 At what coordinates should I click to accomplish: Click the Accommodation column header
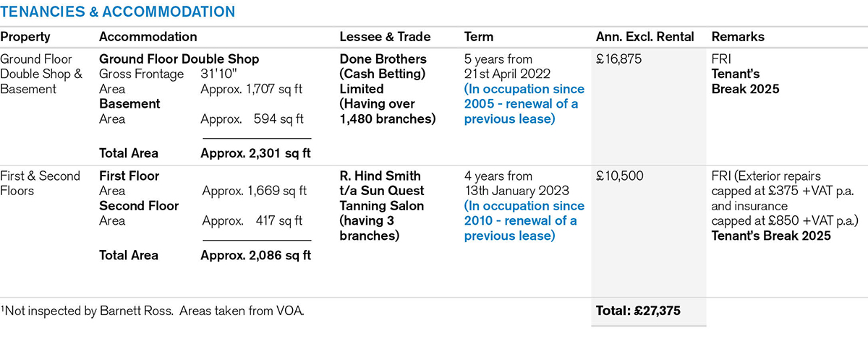[148, 37]
